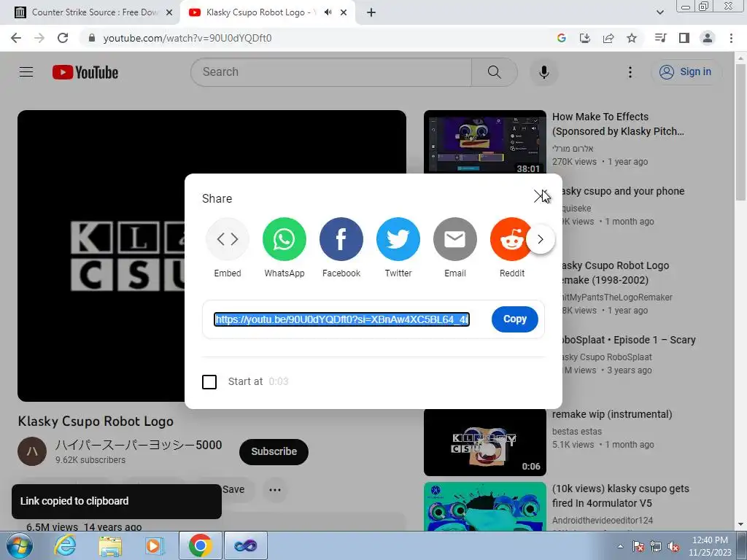Copy the share link
The width and height of the screenshot is (747, 560).
click(x=514, y=319)
